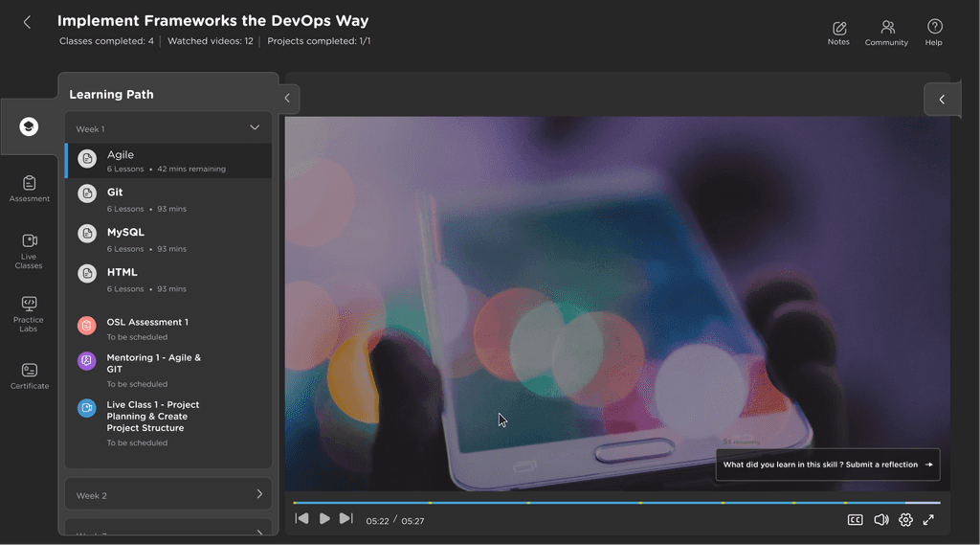Skip to the next video
Screen dimensions: 980x545
(346, 519)
